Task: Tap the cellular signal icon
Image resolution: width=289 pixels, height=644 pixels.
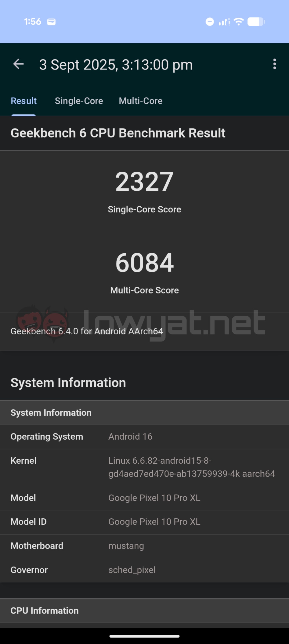Action: click(x=224, y=22)
